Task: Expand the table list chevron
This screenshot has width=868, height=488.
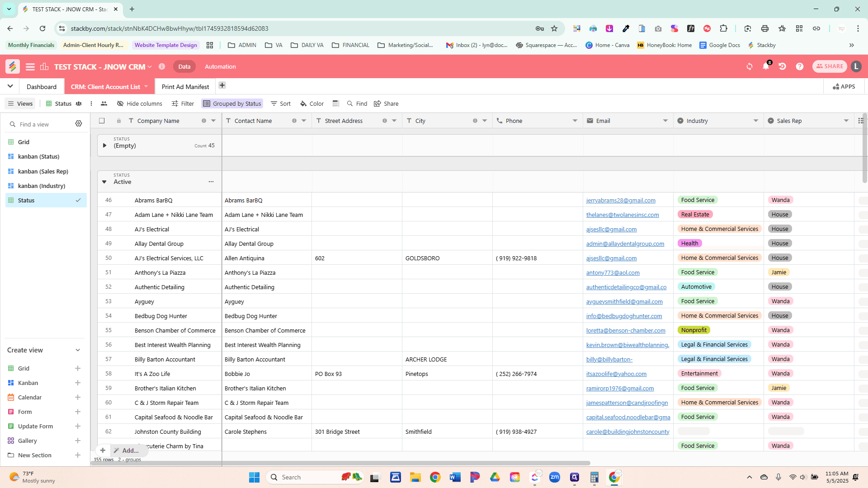Action: point(10,86)
